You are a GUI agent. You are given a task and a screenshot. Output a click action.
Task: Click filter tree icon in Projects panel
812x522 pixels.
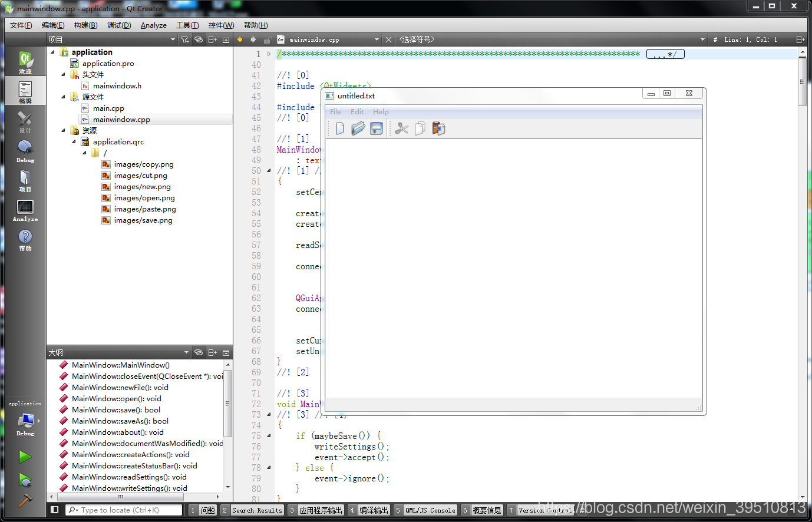(x=185, y=39)
